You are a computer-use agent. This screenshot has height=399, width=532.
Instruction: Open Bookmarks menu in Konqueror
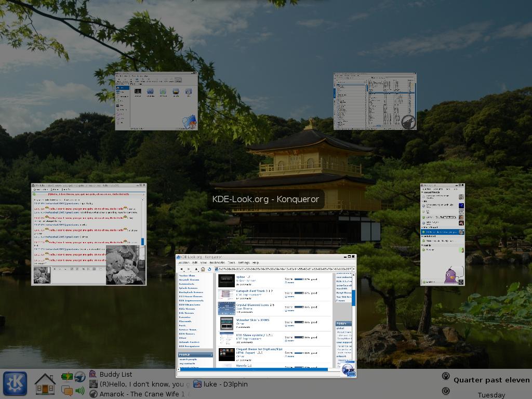point(217,262)
